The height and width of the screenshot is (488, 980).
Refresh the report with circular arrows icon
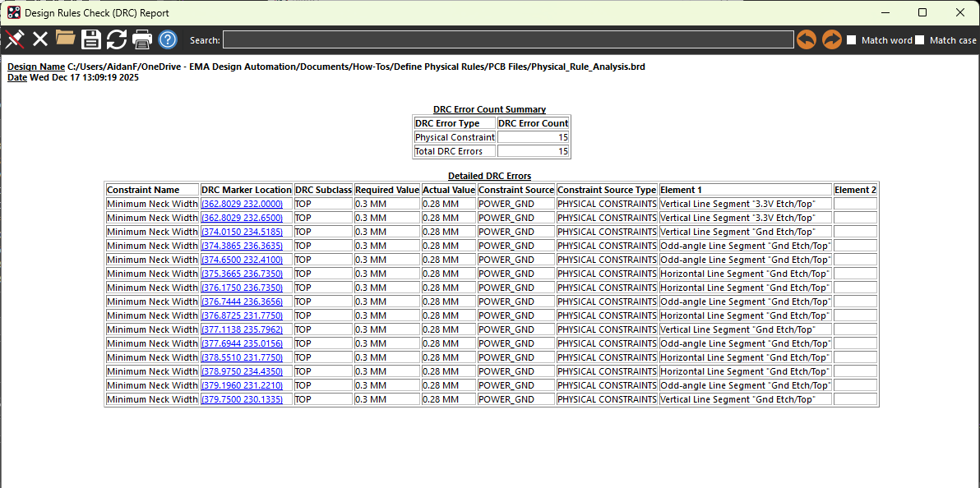(x=116, y=39)
